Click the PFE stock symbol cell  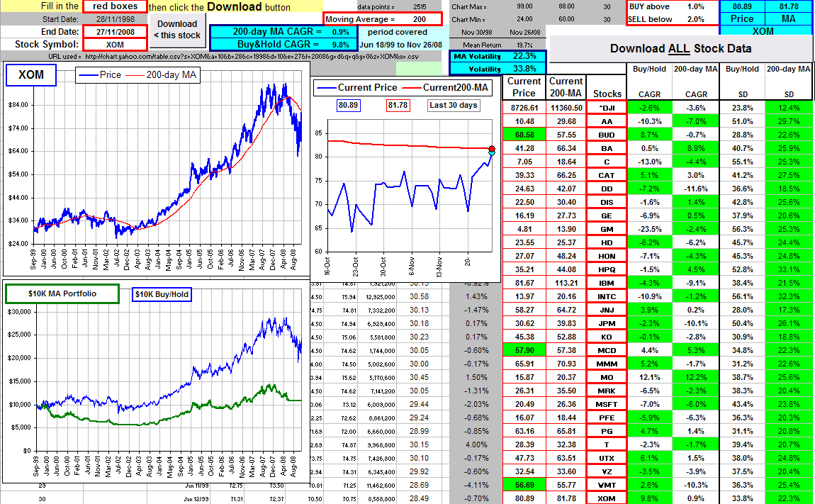607,418
